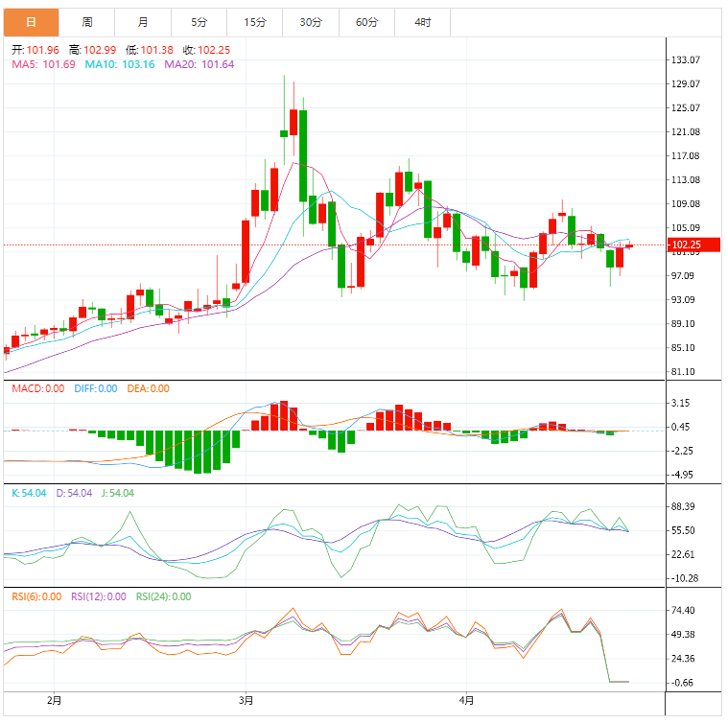728x723 pixels.
Task: Click the RSI(12): 0.00 label
Action: [99, 596]
